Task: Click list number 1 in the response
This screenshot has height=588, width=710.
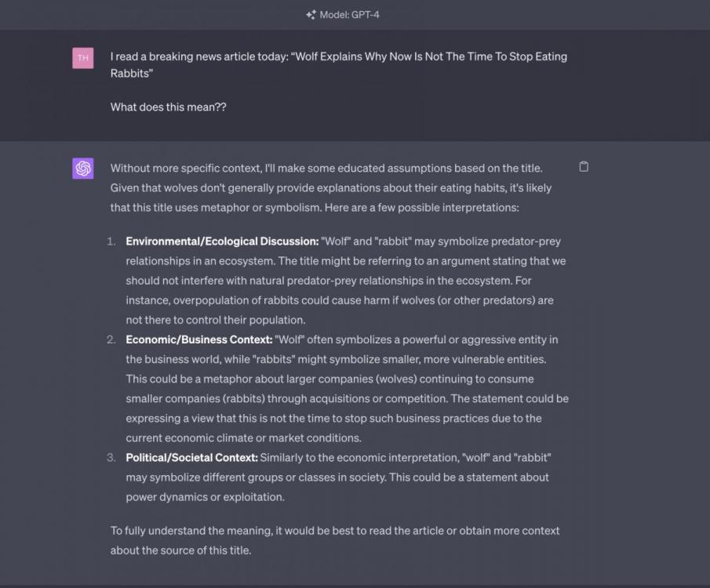Action: pos(111,241)
